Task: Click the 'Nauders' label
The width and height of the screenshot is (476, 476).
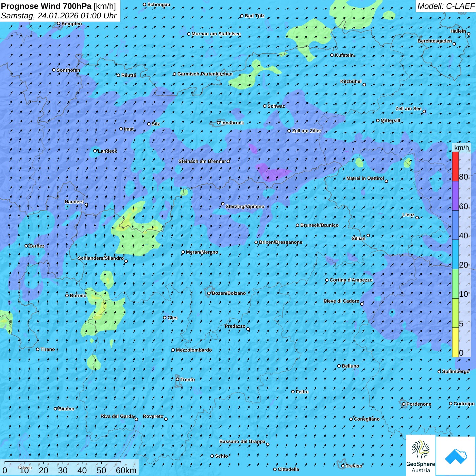Action: pos(74,202)
